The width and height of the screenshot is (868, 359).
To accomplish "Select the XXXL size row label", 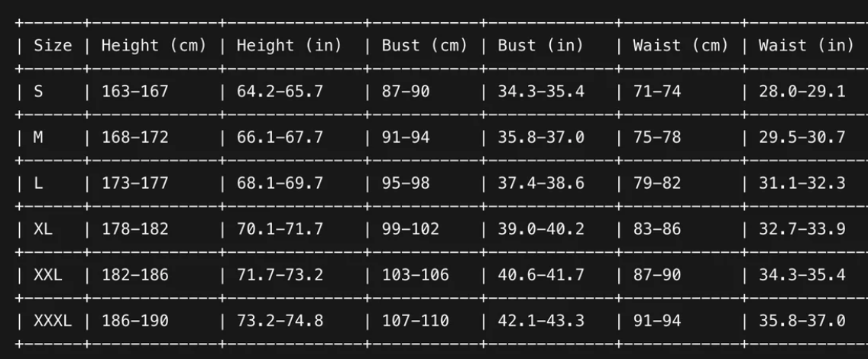I will 53,320.
